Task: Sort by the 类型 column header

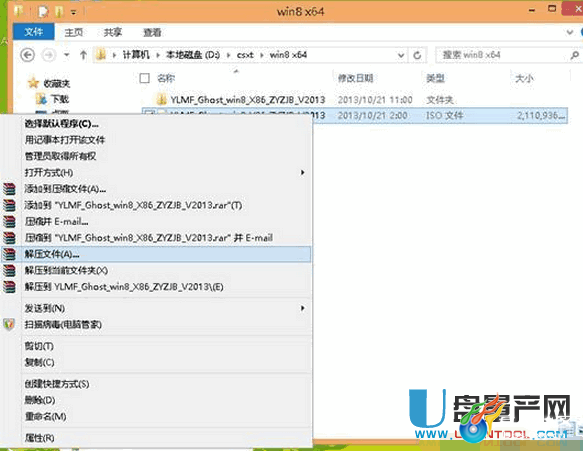Action: point(435,78)
